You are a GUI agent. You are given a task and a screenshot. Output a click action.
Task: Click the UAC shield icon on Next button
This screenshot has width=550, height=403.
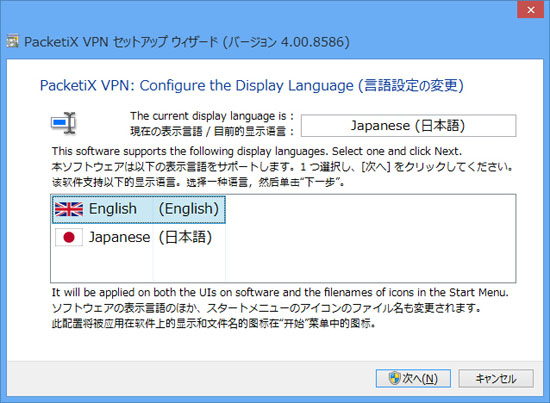click(395, 378)
